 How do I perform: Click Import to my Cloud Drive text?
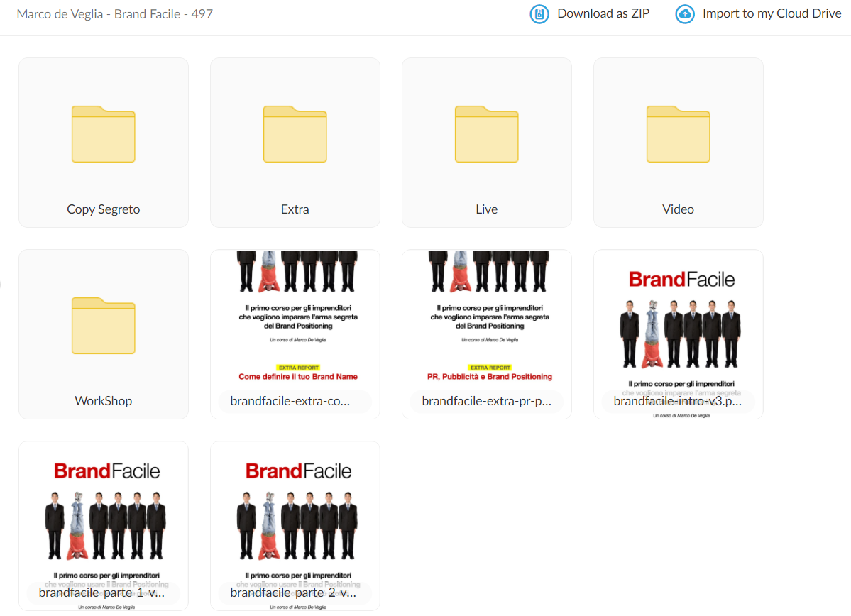pos(772,13)
